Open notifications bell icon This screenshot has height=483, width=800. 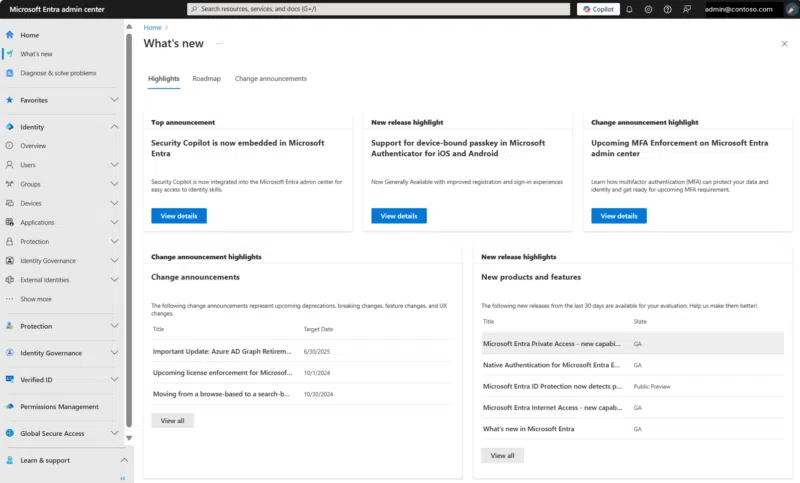(x=629, y=9)
